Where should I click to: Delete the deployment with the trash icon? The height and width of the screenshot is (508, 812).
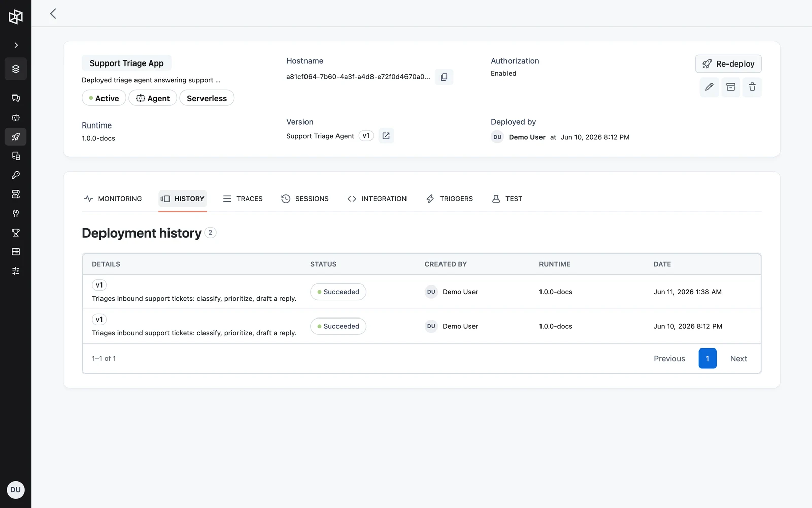752,87
